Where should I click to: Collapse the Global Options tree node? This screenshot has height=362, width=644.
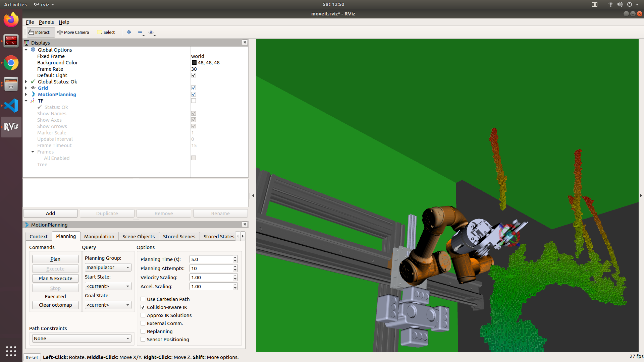tap(26, 50)
